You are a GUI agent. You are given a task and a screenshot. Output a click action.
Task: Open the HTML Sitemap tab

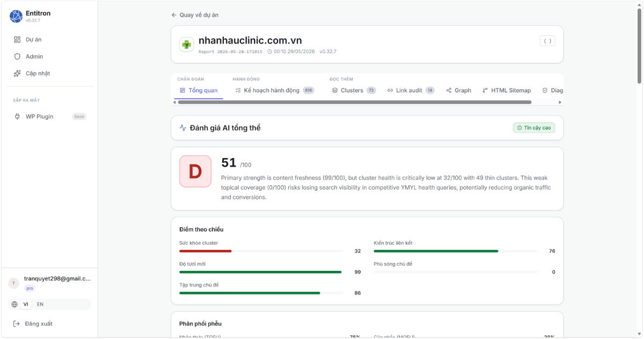[507, 90]
